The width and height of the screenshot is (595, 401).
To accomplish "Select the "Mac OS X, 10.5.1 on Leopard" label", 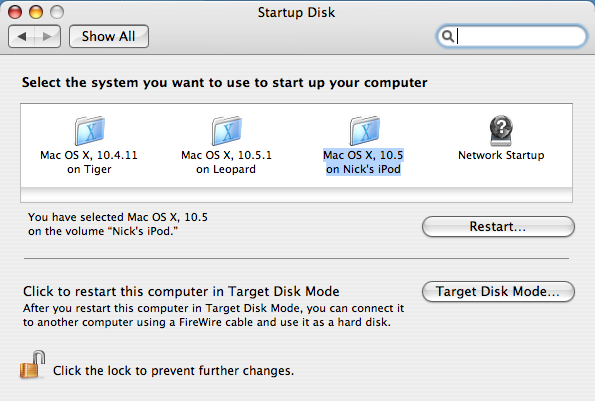I will tap(226, 162).
